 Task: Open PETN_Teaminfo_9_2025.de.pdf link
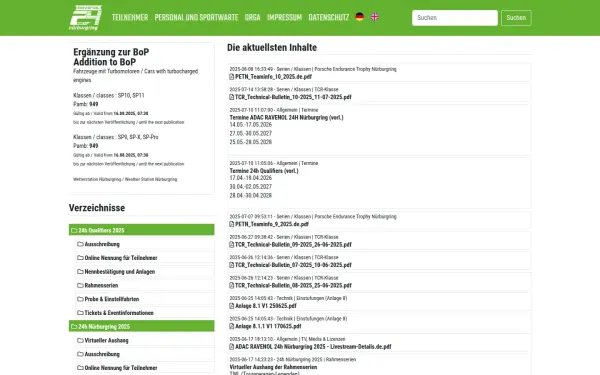[272, 224]
